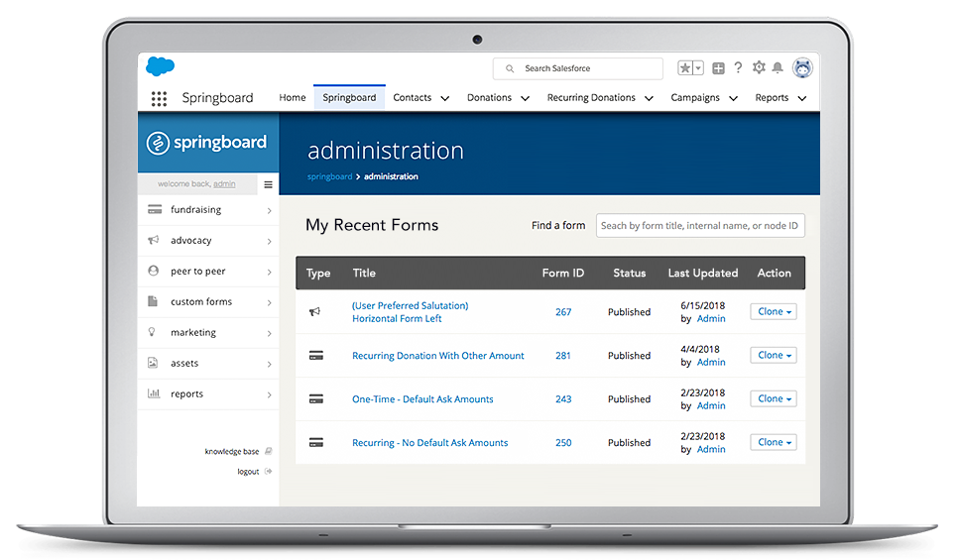This screenshot has width=958, height=560.
Task: Click the Search Salesforce field
Action: pos(578,68)
